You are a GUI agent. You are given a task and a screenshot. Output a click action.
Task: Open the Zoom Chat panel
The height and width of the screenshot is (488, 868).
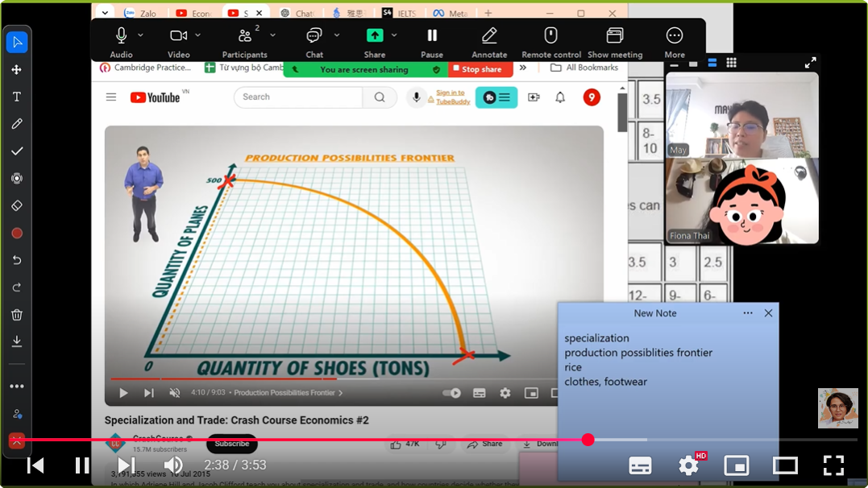click(314, 42)
